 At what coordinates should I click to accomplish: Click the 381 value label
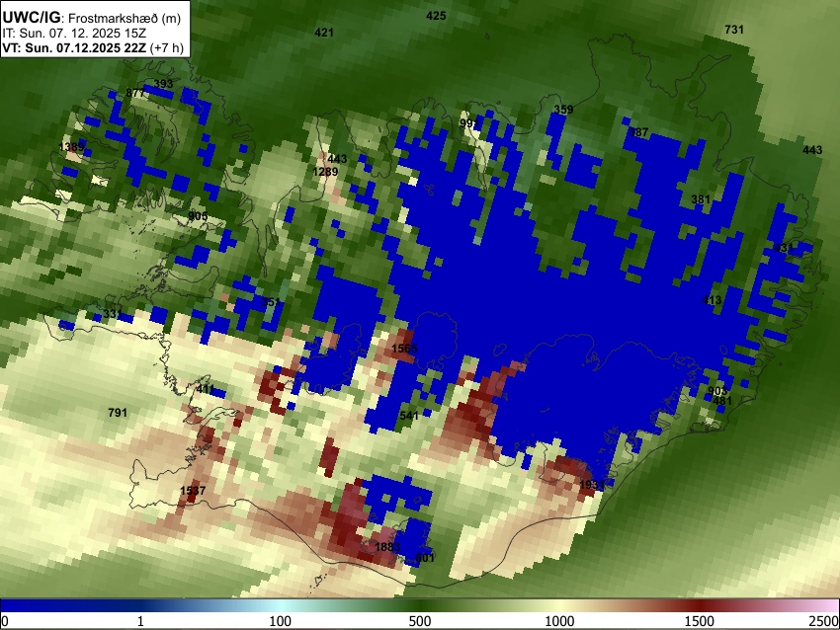(701, 199)
